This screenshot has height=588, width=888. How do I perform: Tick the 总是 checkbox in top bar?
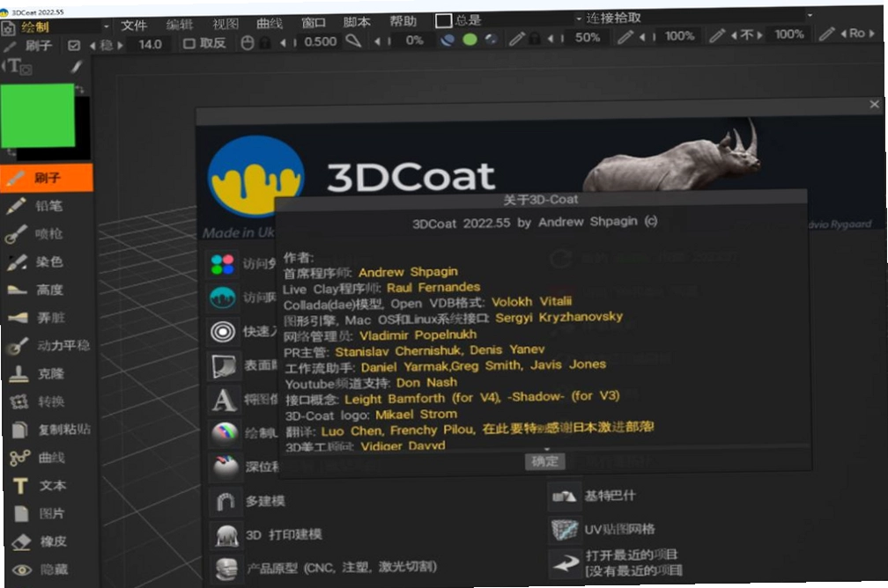tap(443, 21)
